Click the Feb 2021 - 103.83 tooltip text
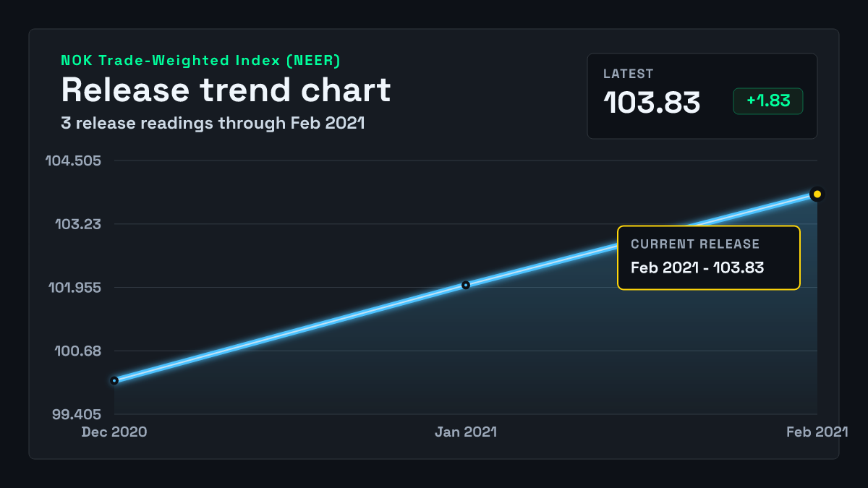The image size is (868, 488). point(697,267)
